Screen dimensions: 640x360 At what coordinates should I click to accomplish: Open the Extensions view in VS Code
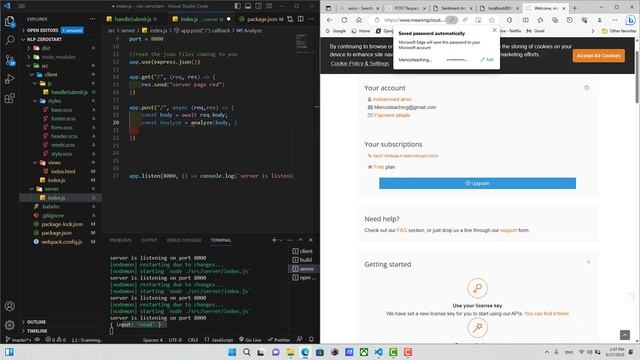pyautogui.click(x=9, y=98)
